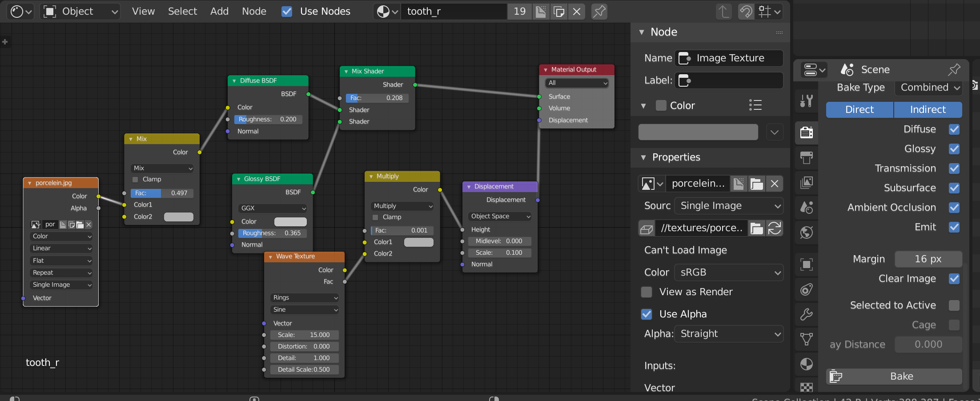Viewport: 980px width, 401px height.
Task: Open the View Layer properties tab
Action: pyautogui.click(x=807, y=182)
